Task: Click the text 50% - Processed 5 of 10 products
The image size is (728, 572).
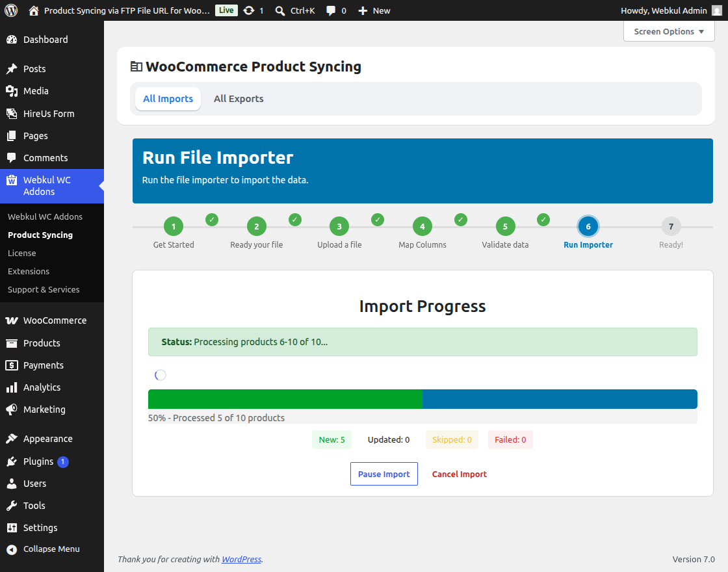Action: (216, 418)
